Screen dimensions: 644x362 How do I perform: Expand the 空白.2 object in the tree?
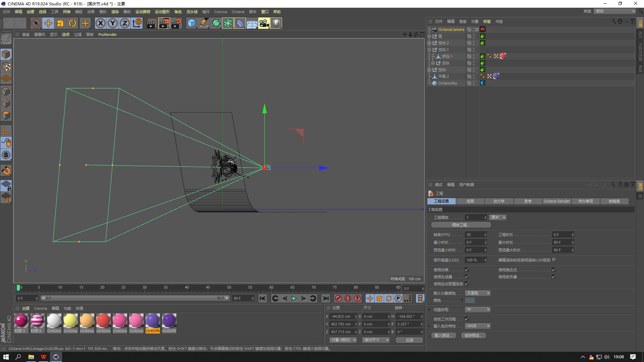click(x=429, y=43)
